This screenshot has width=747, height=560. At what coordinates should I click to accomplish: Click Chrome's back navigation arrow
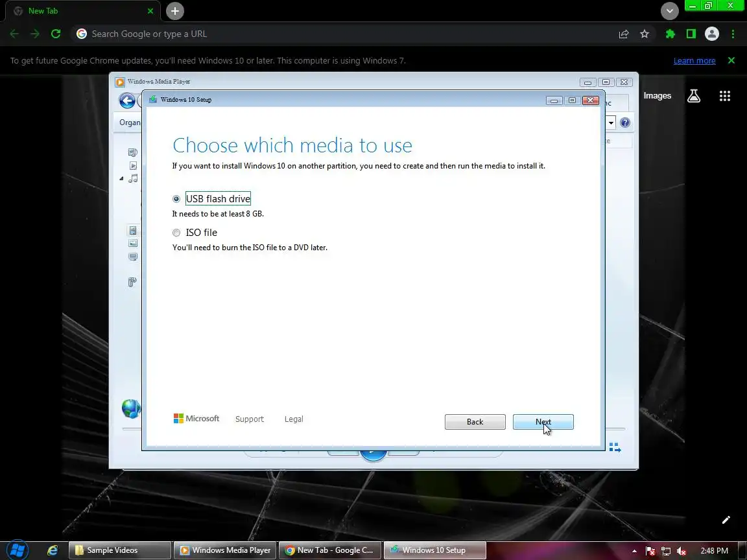pos(14,34)
